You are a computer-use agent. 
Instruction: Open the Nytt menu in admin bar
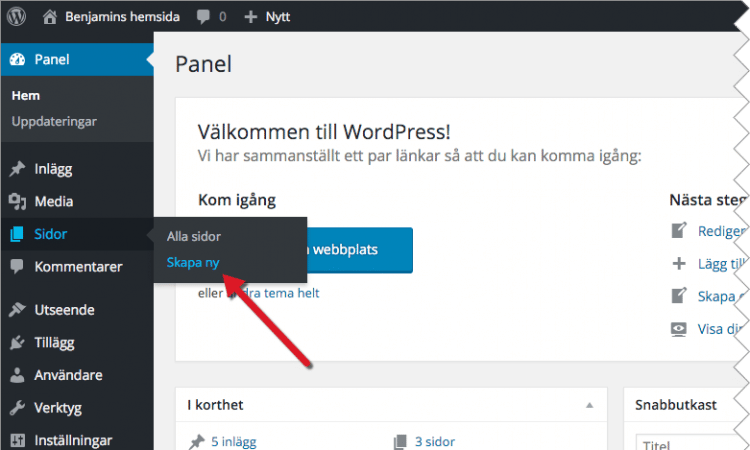(x=278, y=17)
